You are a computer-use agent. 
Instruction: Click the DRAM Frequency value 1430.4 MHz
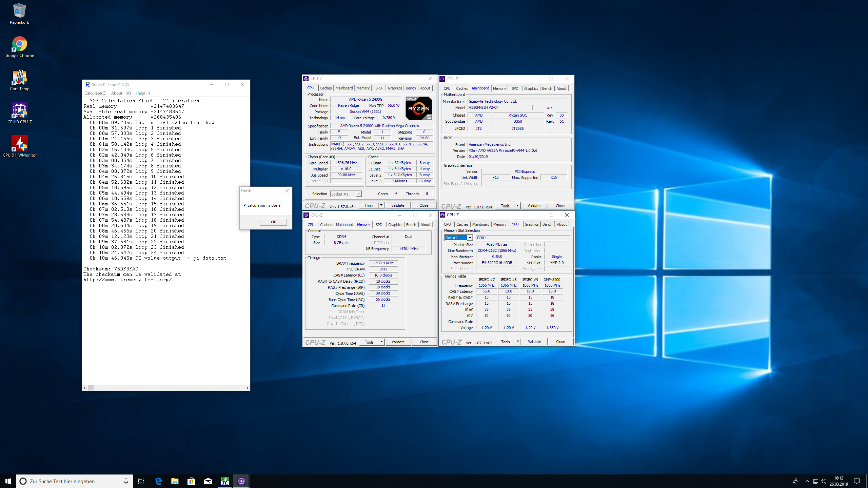tap(383, 263)
